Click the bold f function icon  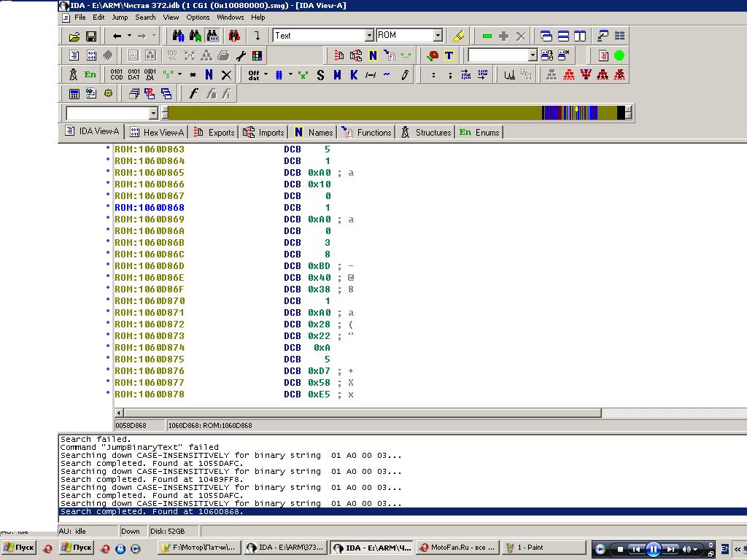tap(193, 94)
